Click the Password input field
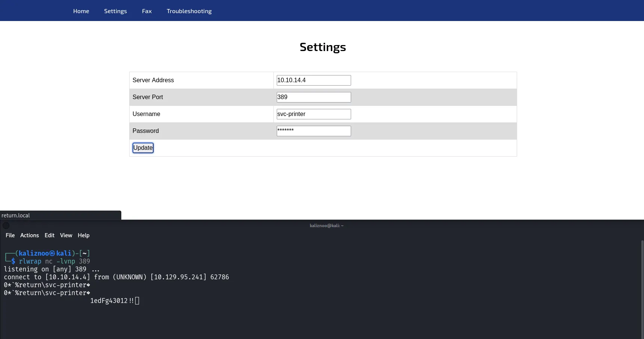Screen dimensions: 644x339 pos(314,131)
